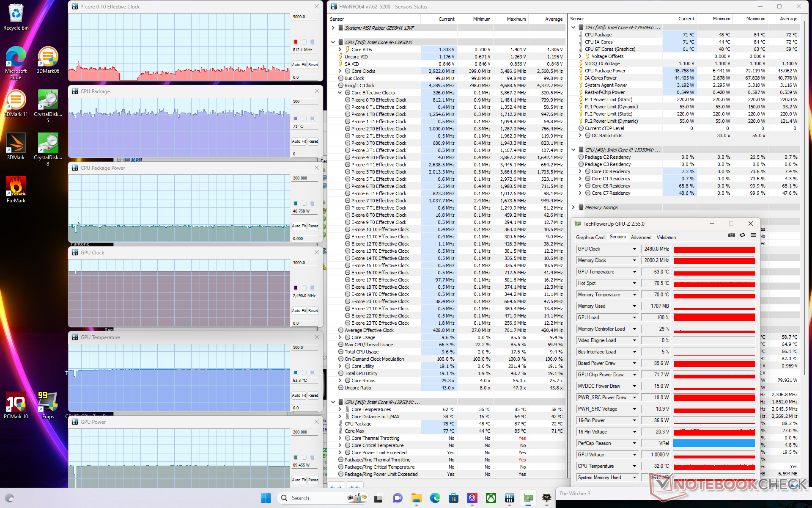Switch to the Graphics Card tab
This screenshot has width=812, height=508.
coord(590,237)
